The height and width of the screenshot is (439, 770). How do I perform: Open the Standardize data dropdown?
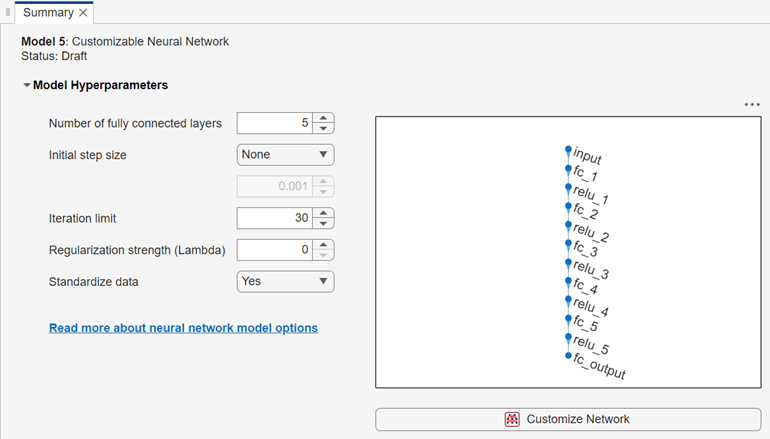tap(285, 281)
